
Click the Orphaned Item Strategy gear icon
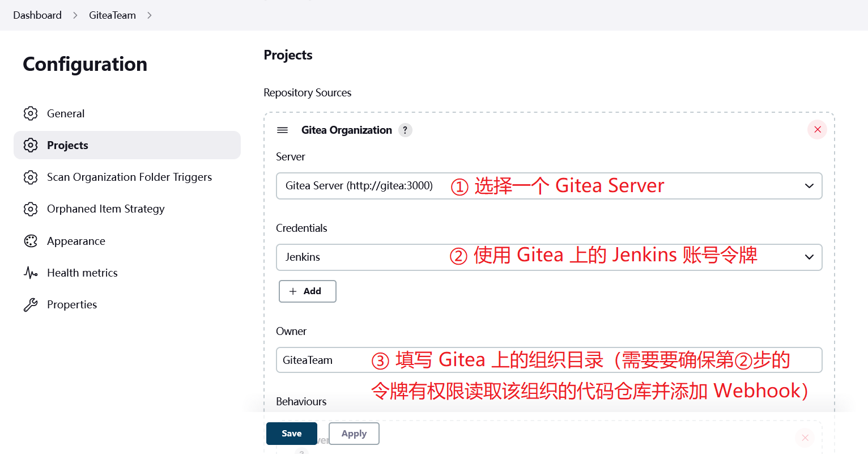31,209
